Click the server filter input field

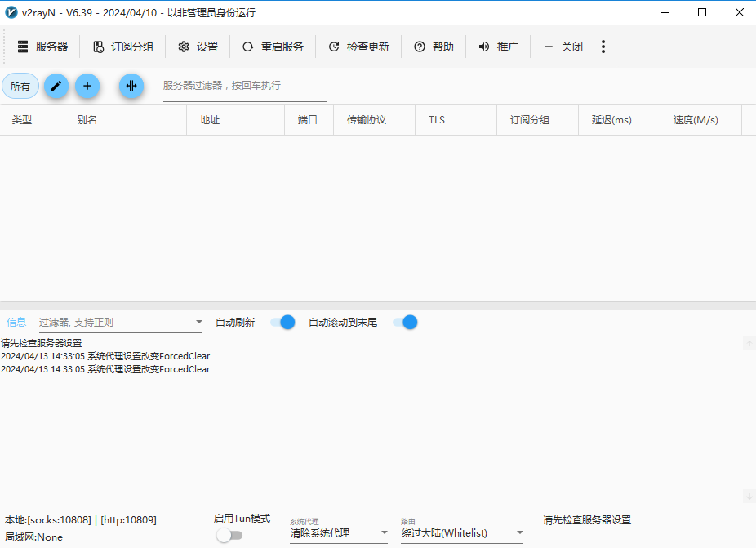pyautogui.click(x=244, y=87)
